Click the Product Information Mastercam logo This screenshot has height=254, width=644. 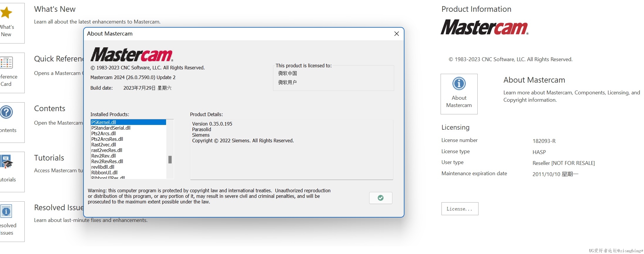(x=484, y=27)
